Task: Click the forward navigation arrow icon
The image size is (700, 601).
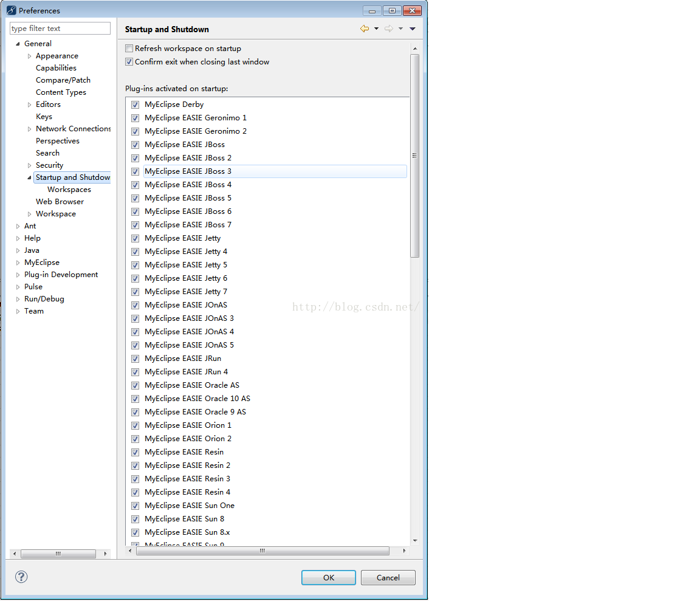Action: coord(389,29)
